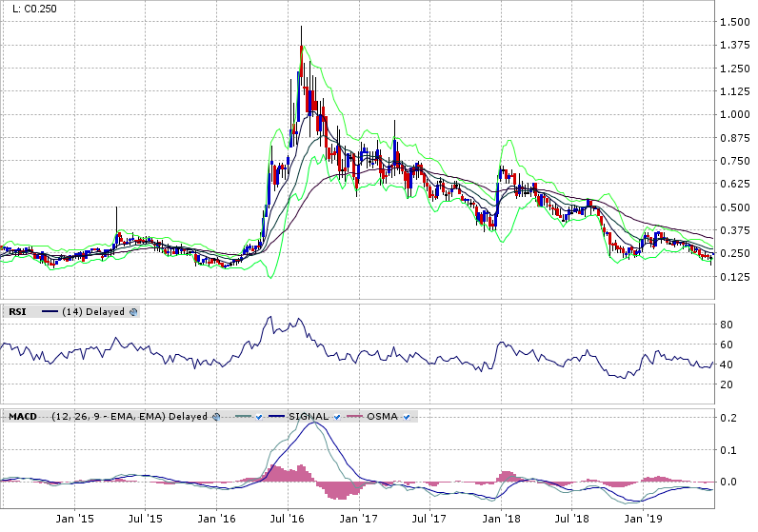Select the RSI indicator title label

[17, 311]
